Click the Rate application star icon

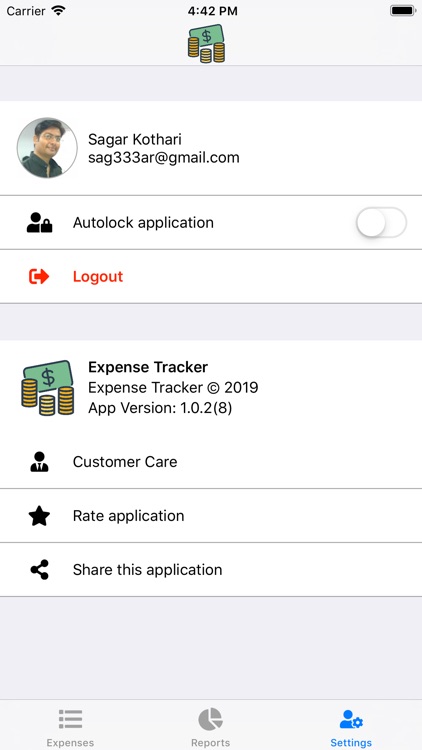(x=39, y=516)
